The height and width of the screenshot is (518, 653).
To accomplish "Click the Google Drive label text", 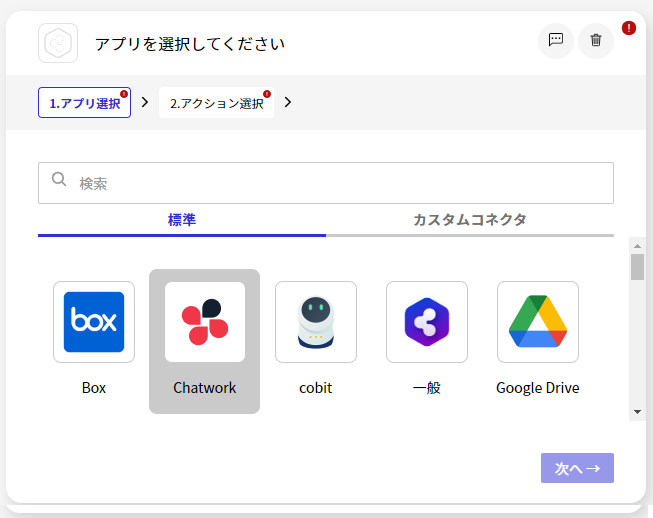I will pyautogui.click(x=538, y=388).
